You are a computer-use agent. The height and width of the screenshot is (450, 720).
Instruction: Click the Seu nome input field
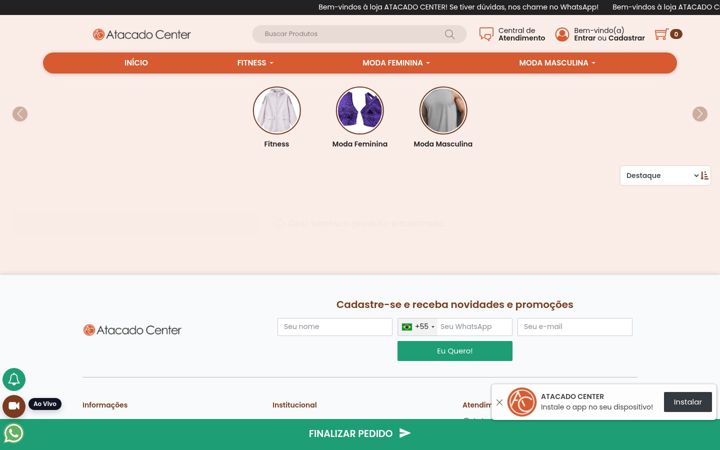(x=335, y=327)
